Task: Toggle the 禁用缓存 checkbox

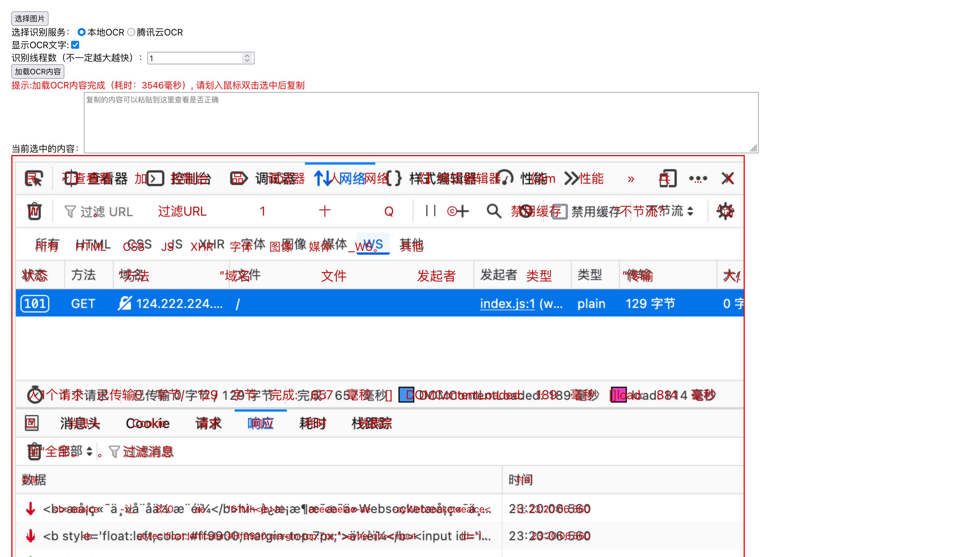Action: click(x=559, y=211)
